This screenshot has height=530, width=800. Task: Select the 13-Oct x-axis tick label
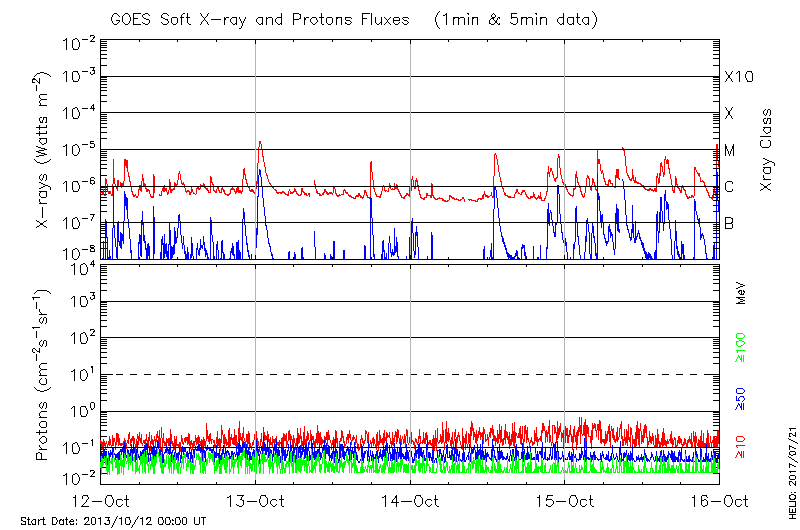point(256,500)
